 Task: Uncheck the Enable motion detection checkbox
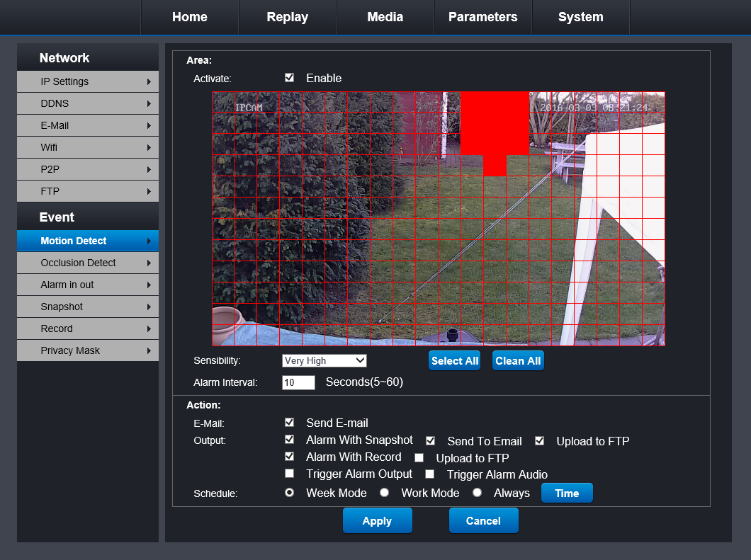pyautogui.click(x=289, y=78)
